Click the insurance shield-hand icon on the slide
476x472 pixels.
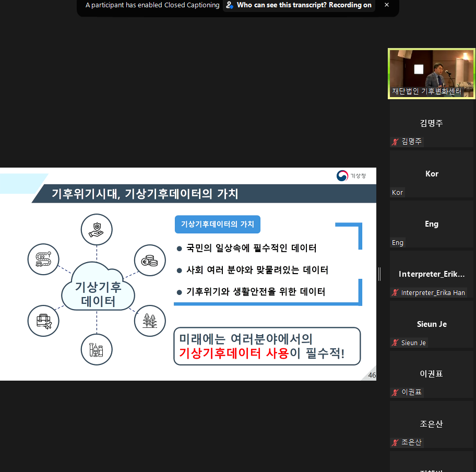pos(97,230)
